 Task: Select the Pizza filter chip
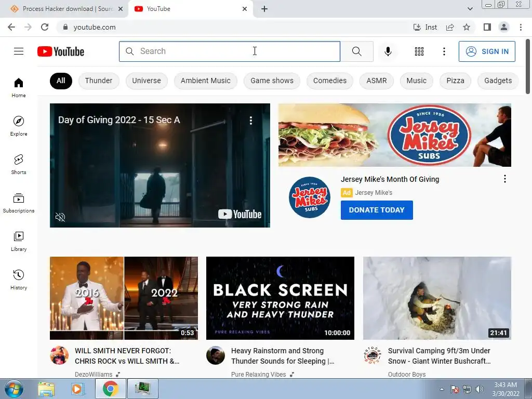455,81
